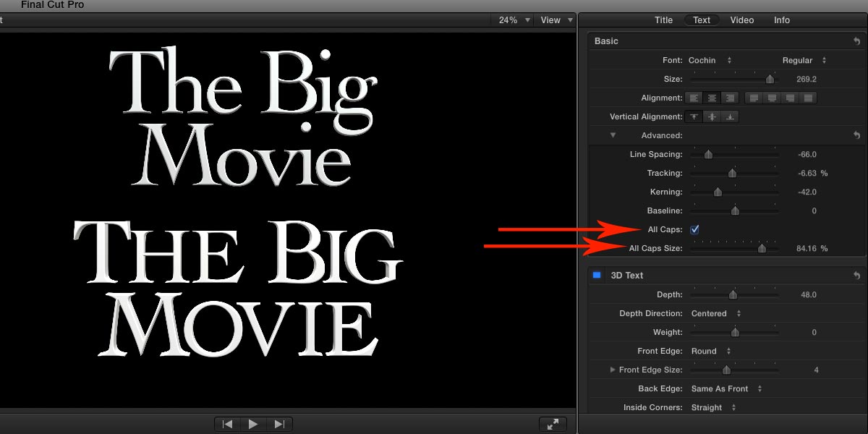Open the viewer View options menu
This screenshot has height=434, width=868.
pos(556,20)
